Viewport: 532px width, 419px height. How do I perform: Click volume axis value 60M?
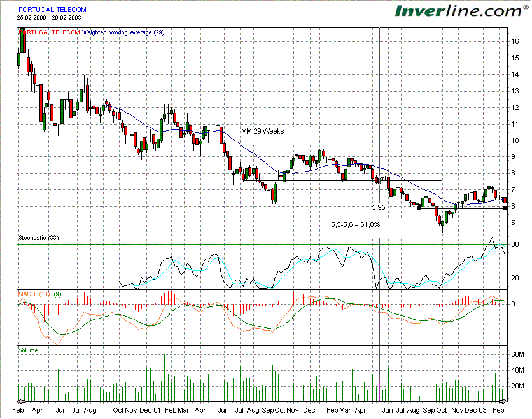tap(517, 355)
